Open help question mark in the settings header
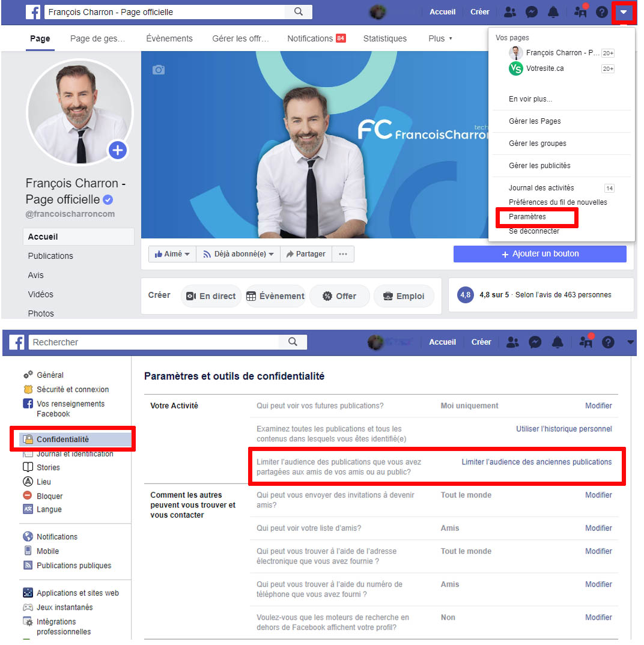The image size is (644, 645). pos(608,342)
